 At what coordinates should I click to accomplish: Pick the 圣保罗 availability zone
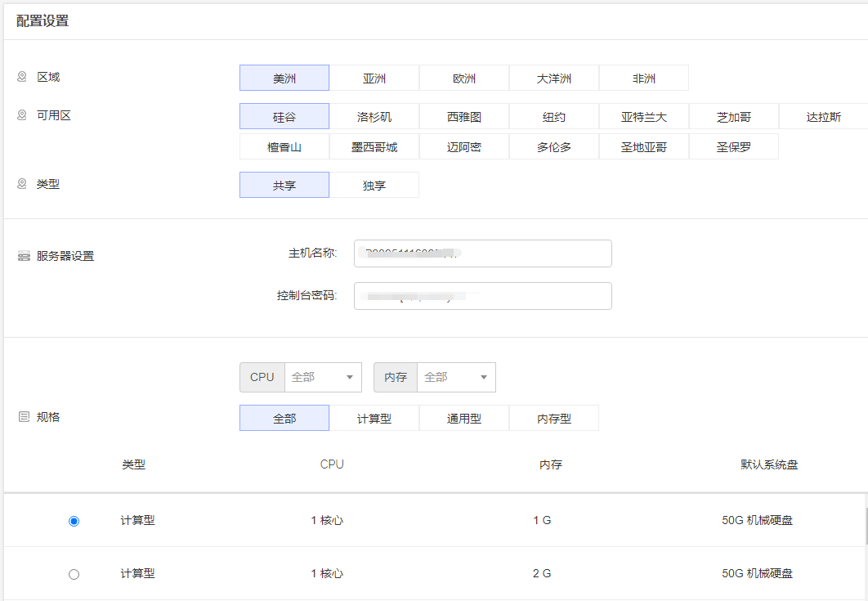click(734, 147)
